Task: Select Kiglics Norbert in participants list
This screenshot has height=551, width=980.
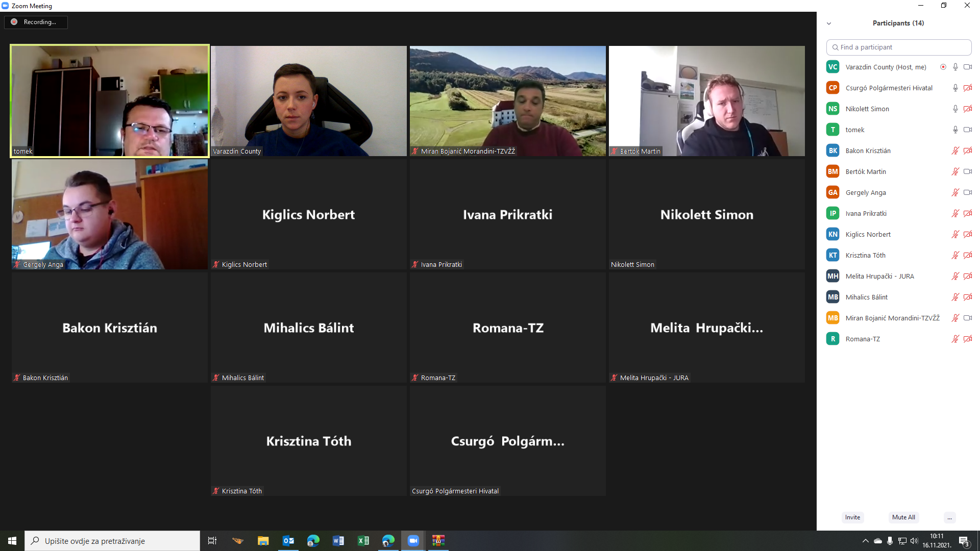Action: (868, 234)
